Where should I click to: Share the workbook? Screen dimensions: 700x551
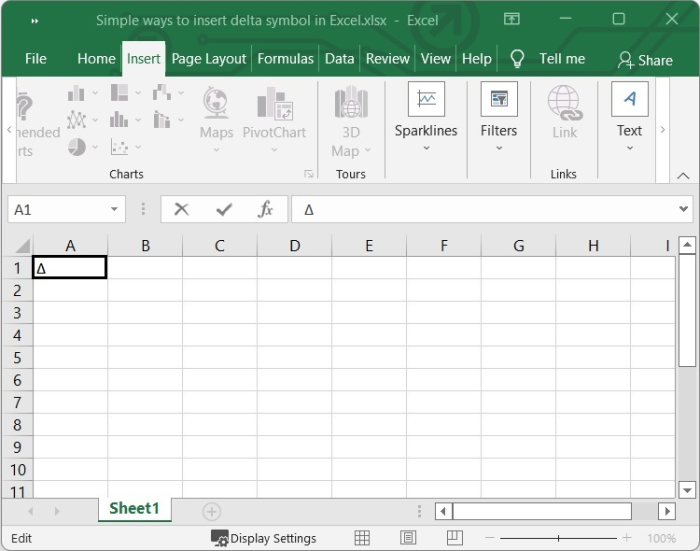pyautogui.click(x=645, y=60)
